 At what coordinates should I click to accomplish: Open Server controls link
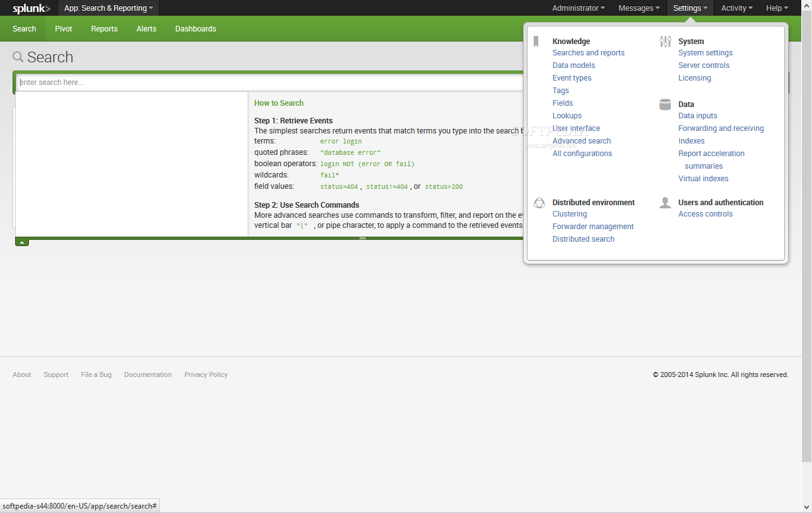point(704,65)
